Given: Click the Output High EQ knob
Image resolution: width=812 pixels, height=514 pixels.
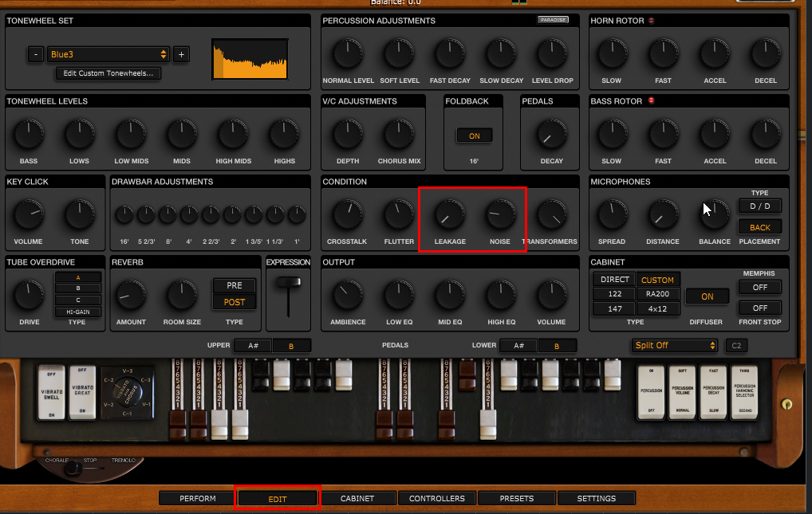Looking at the screenshot, I should click(x=501, y=295).
